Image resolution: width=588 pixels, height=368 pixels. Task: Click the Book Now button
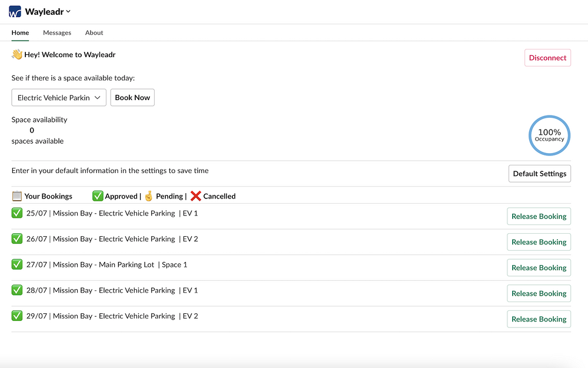(x=132, y=98)
